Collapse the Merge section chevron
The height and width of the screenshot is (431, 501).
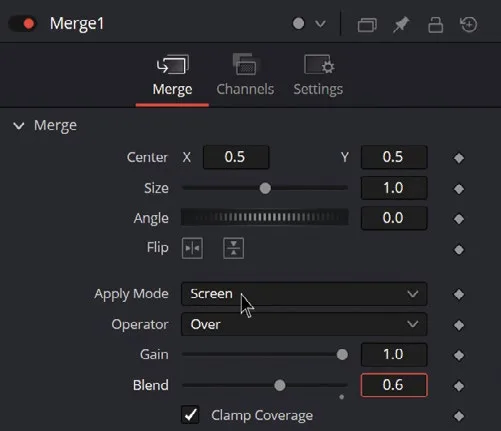click(x=19, y=126)
